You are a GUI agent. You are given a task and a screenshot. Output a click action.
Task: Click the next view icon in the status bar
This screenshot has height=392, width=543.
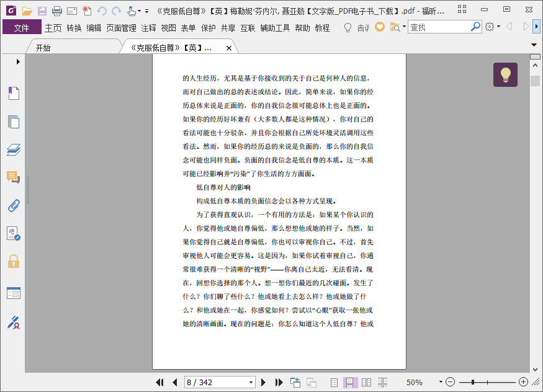click(x=312, y=382)
